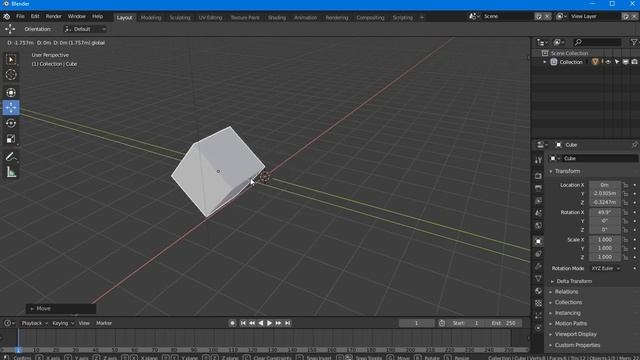Open Render properties tab
The width and height of the screenshot is (640, 360).
click(x=538, y=176)
